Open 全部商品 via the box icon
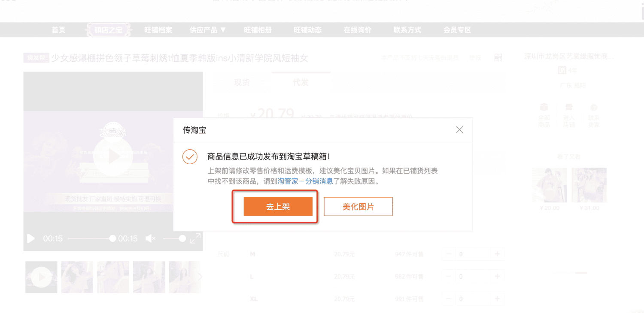 pyautogui.click(x=544, y=108)
